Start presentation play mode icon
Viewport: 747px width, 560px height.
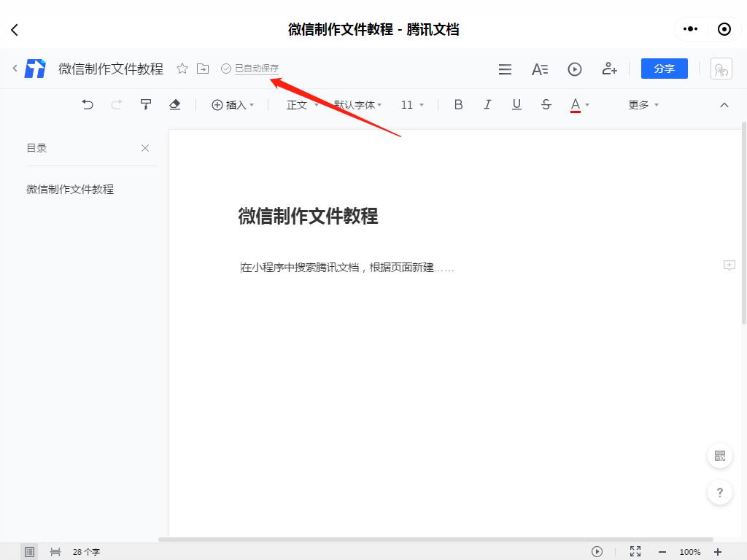tap(575, 69)
